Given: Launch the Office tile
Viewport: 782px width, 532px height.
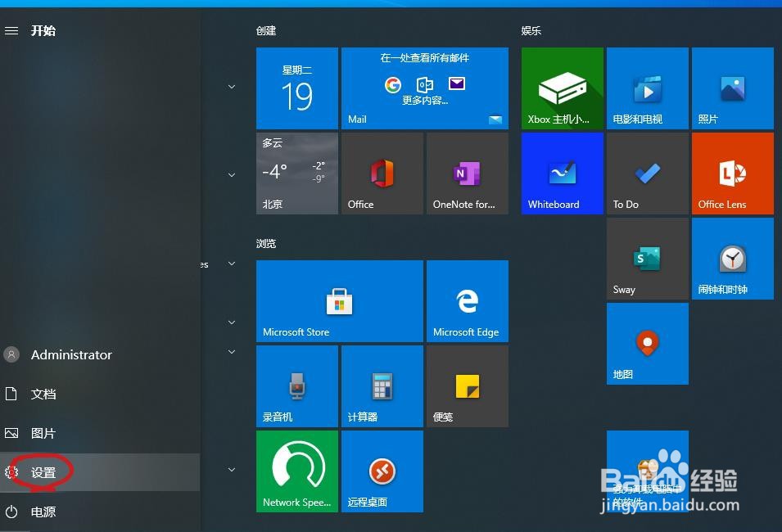Looking at the screenshot, I should pos(382,174).
